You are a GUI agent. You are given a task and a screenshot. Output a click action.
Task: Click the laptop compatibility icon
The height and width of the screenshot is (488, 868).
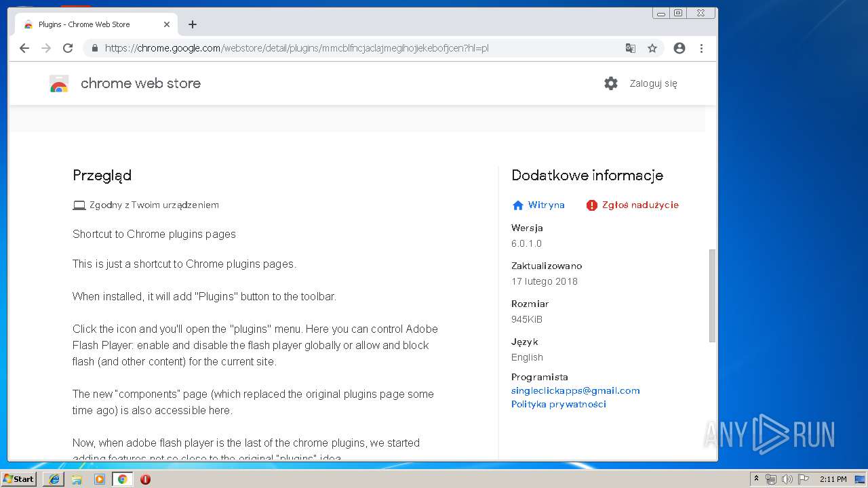[79, 205]
